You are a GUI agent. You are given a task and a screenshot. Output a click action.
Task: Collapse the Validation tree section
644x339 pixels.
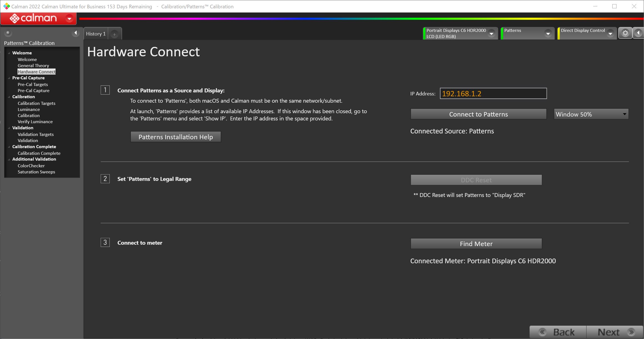point(9,128)
